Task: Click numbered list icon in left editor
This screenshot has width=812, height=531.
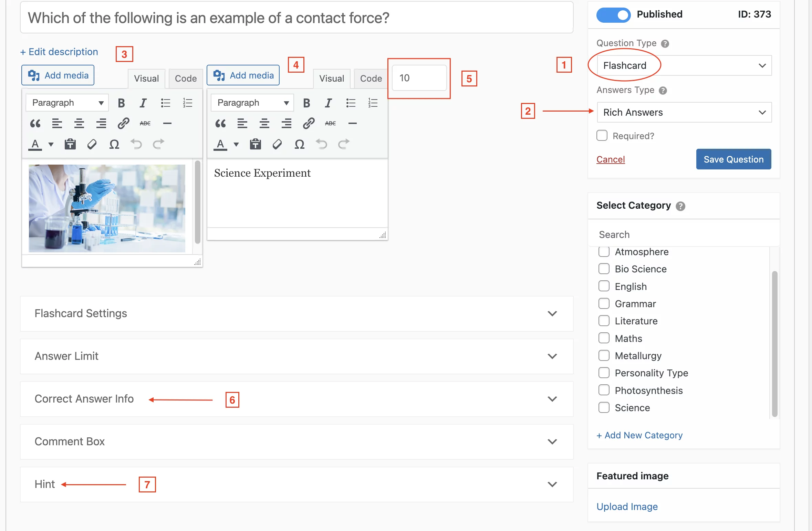Action: tap(188, 103)
